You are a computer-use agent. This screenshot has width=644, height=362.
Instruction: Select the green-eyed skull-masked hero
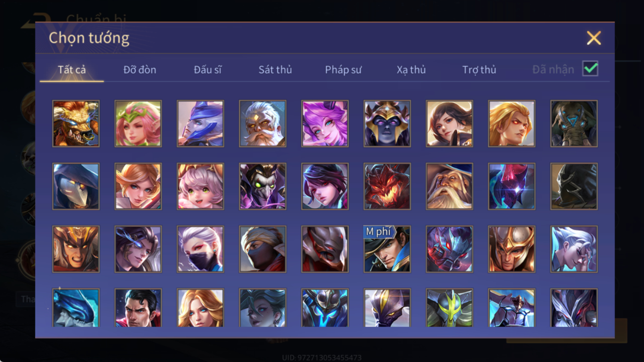click(263, 186)
